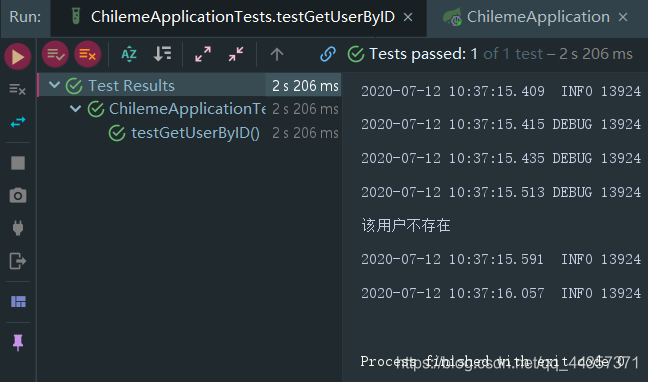Click log line with timestamp 10:37:15.409

pyautogui.click(x=501, y=91)
